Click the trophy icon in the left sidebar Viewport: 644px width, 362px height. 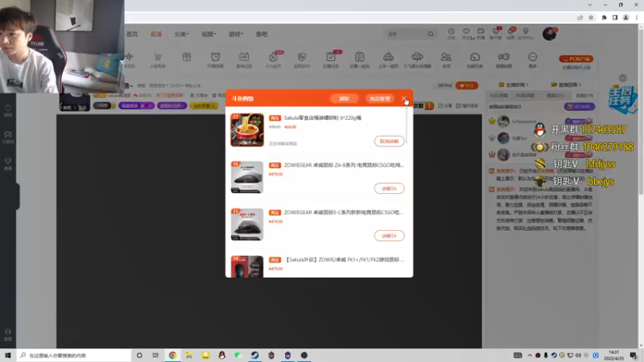click(8, 162)
